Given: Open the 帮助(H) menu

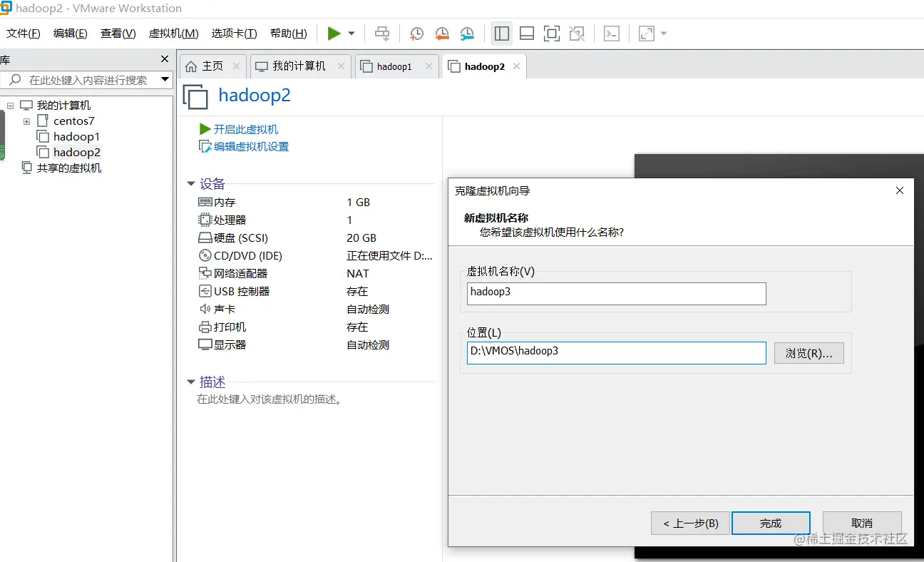Looking at the screenshot, I should (x=289, y=34).
